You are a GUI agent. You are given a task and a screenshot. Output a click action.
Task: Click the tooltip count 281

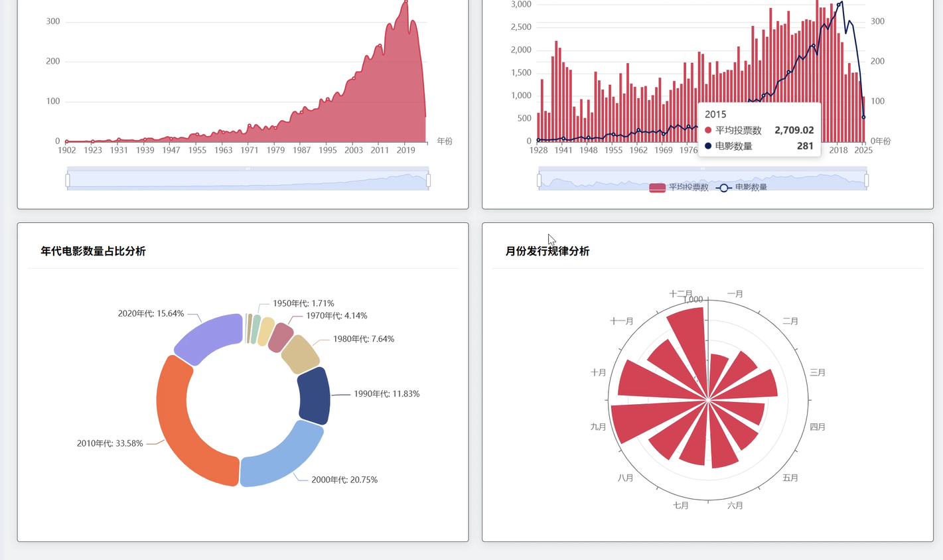pos(805,146)
